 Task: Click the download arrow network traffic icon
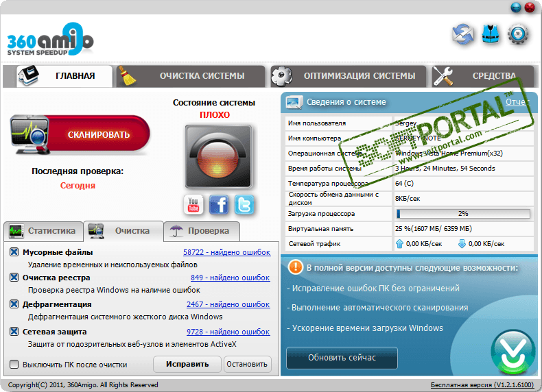point(462,244)
